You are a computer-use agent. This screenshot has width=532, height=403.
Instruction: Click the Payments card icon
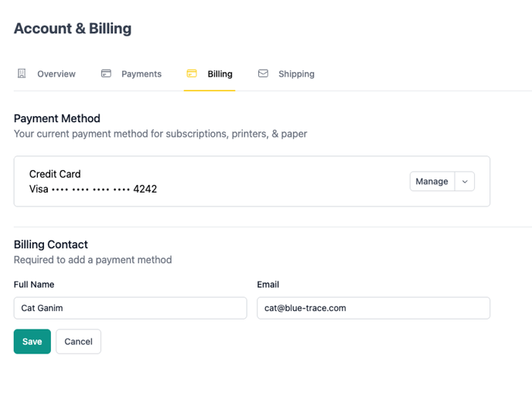(x=106, y=73)
